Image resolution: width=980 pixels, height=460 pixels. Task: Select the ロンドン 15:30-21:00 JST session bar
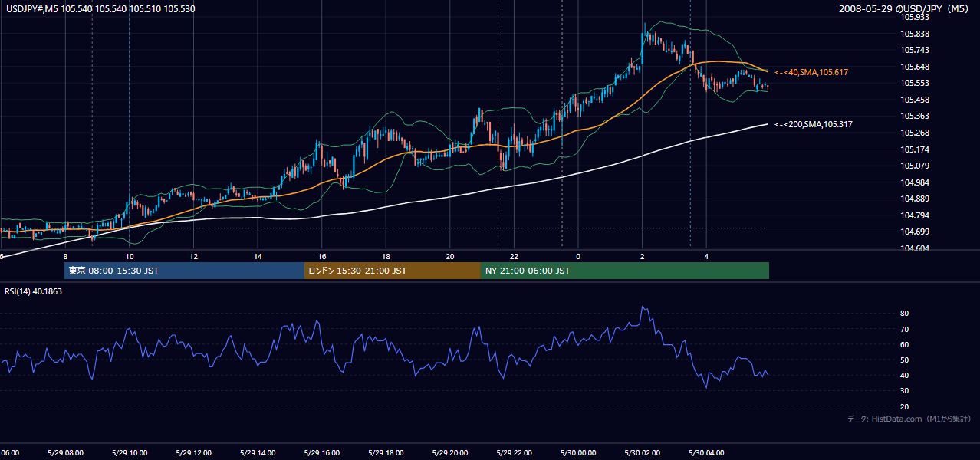pyautogui.click(x=393, y=271)
